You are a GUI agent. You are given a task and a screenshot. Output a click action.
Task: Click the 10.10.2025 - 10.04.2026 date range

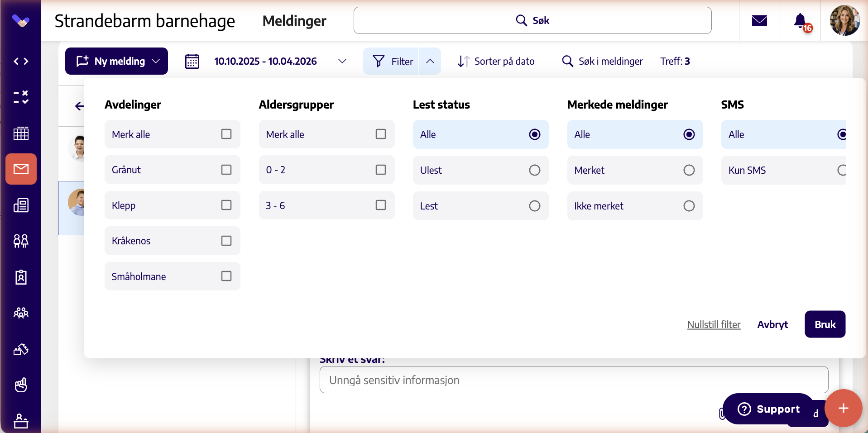(x=265, y=61)
